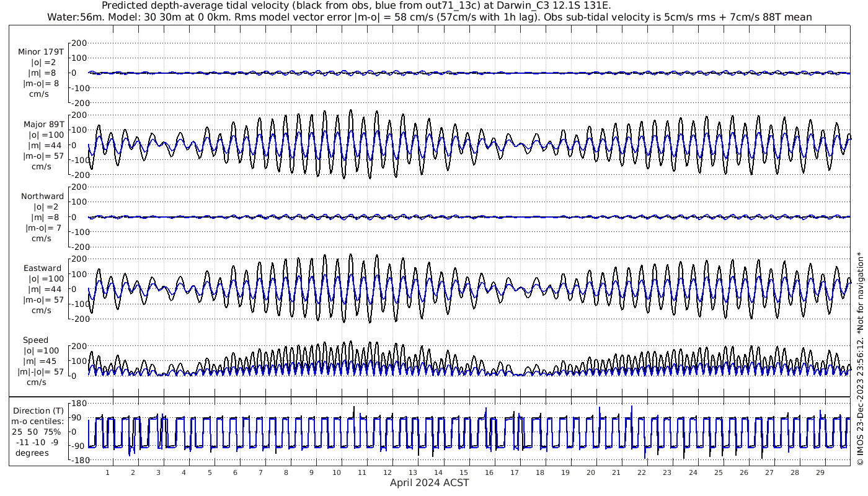Click day '22' on the date axis
Screen dimensions: 868x496
[x=642, y=472]
